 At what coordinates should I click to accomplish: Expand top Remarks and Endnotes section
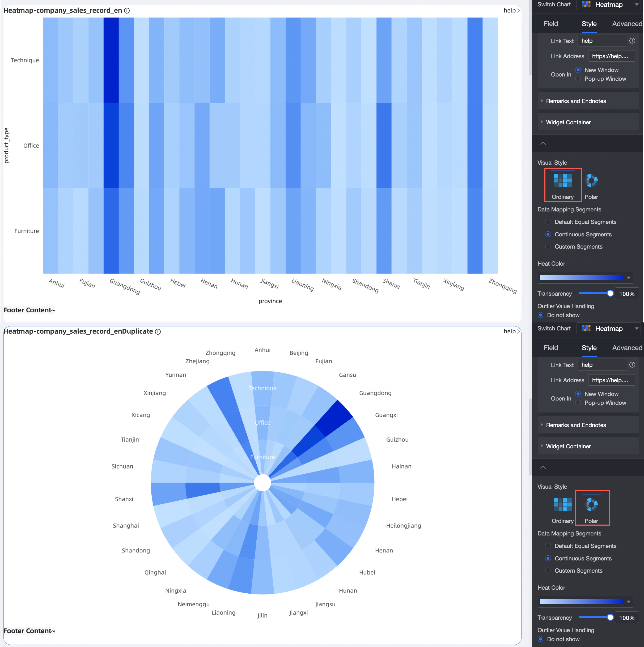click(576, 101)
